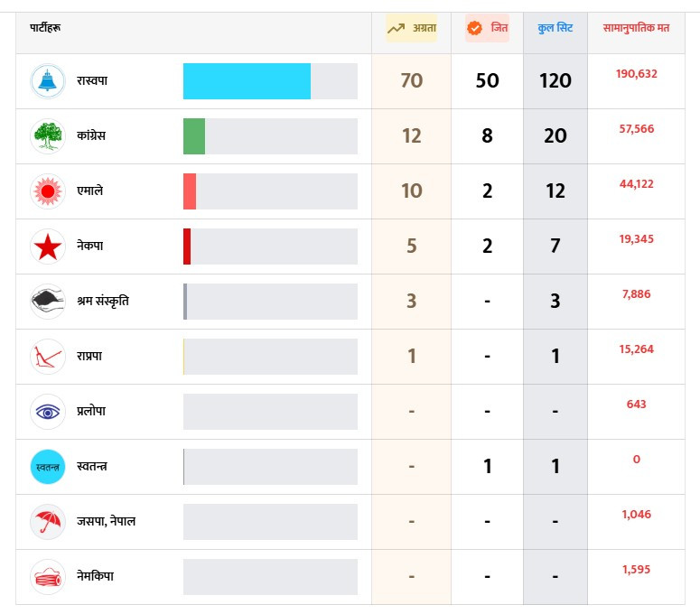This screenshot has width=700, height=614.
Task: Select the अग्रता column header
Action: [412, 29]
